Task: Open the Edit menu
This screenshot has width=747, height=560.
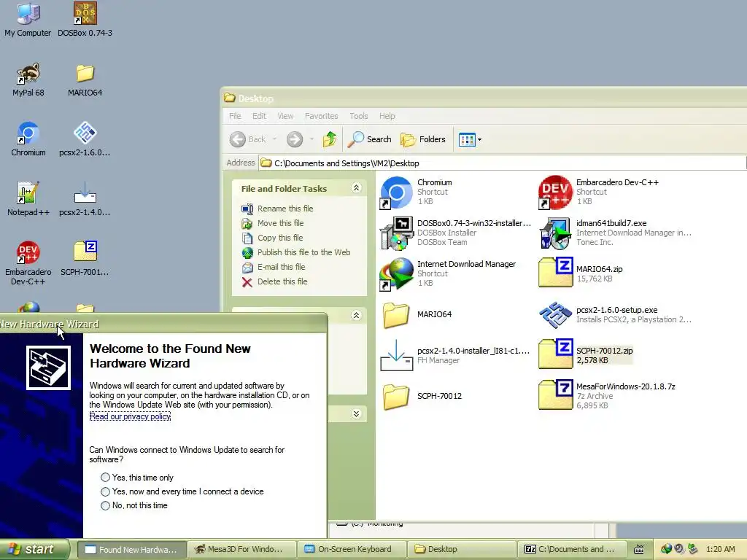Action: (x=259, y=116)
